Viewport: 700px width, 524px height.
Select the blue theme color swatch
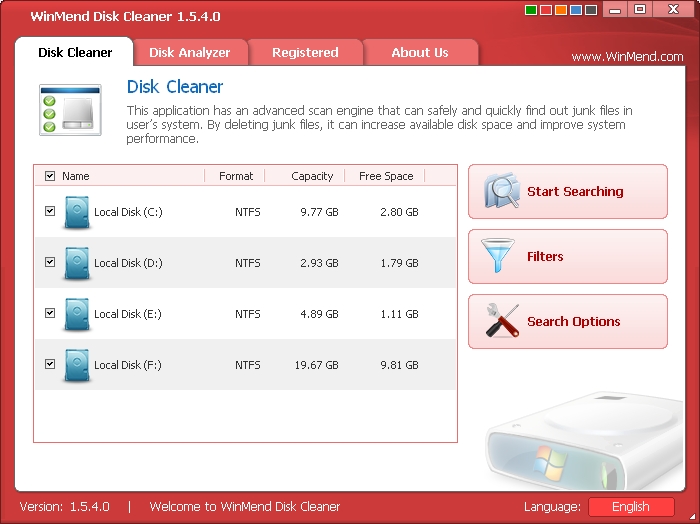click(x=576, y=10)
